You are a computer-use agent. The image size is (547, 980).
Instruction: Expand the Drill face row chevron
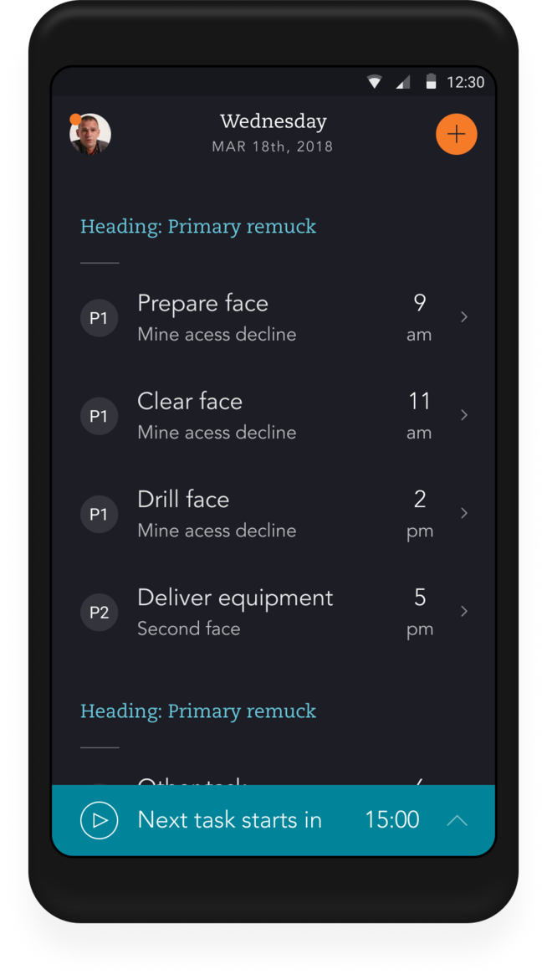coord(464,513)
